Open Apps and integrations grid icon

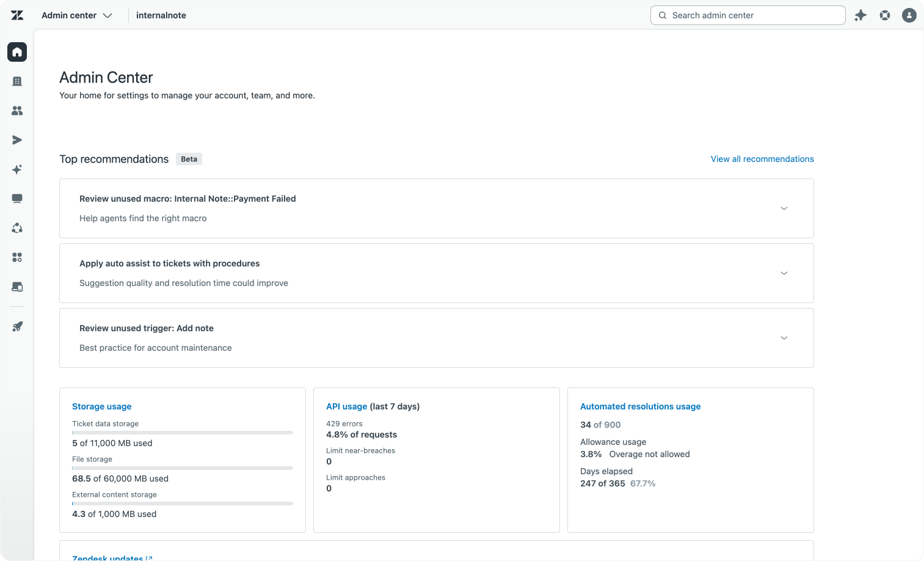(x=17, y=257)
